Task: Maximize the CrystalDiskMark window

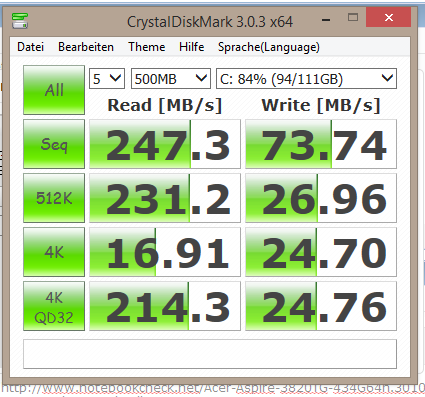Action: click(353, 17)
